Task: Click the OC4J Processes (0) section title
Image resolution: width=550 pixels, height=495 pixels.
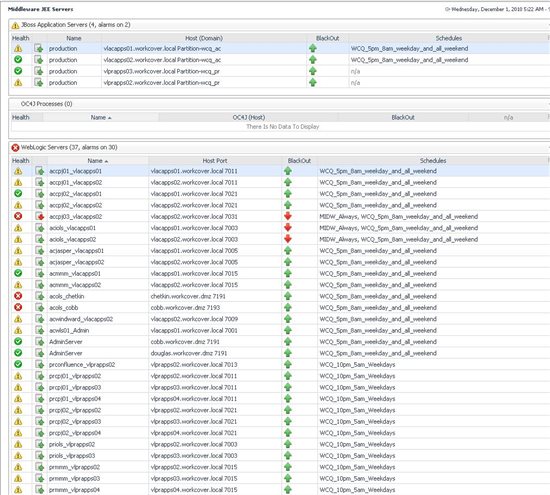Action: pyautogui.click(x=47, y=104)
